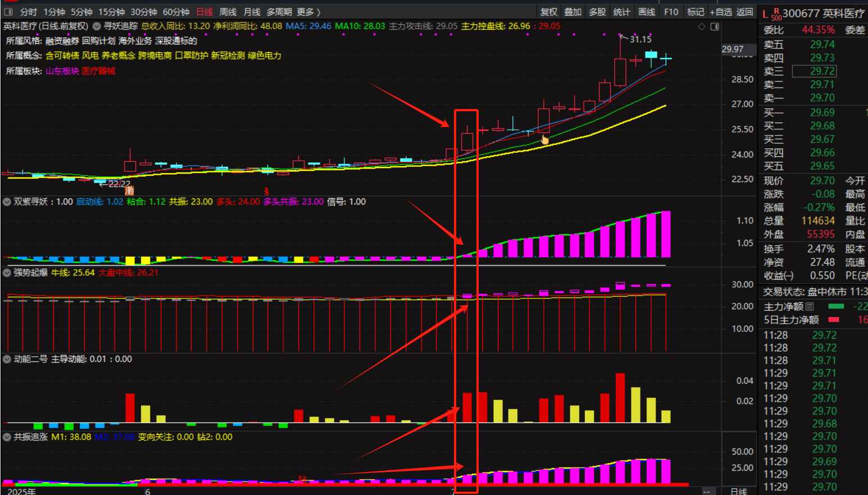The height and width of the screenshot is (495, 868).
Task: Toggle the left sidebar panel icon
Action: (x=8, y=12)
